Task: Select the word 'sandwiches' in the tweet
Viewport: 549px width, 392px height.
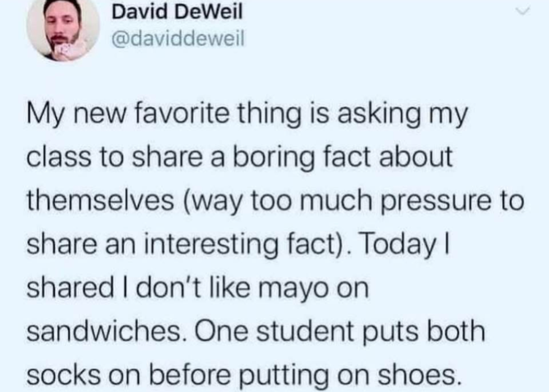Action: [x=103, y=331]
